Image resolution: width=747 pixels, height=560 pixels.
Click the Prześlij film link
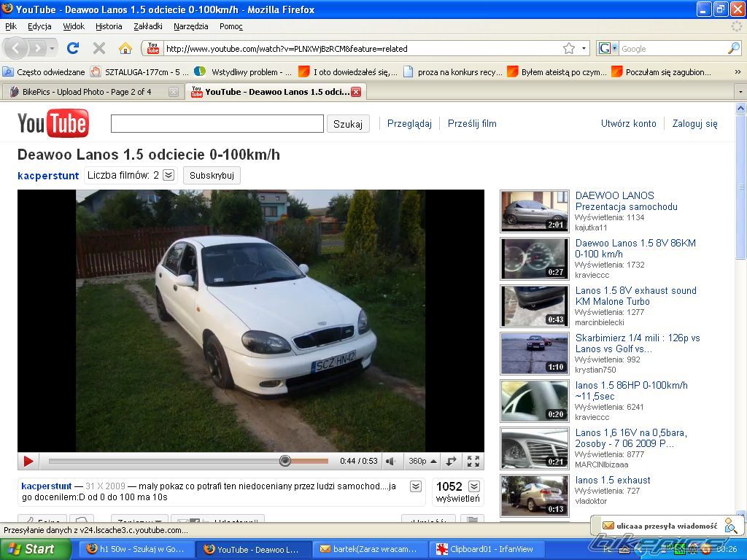pyautogui.click(x=472, y=124)
